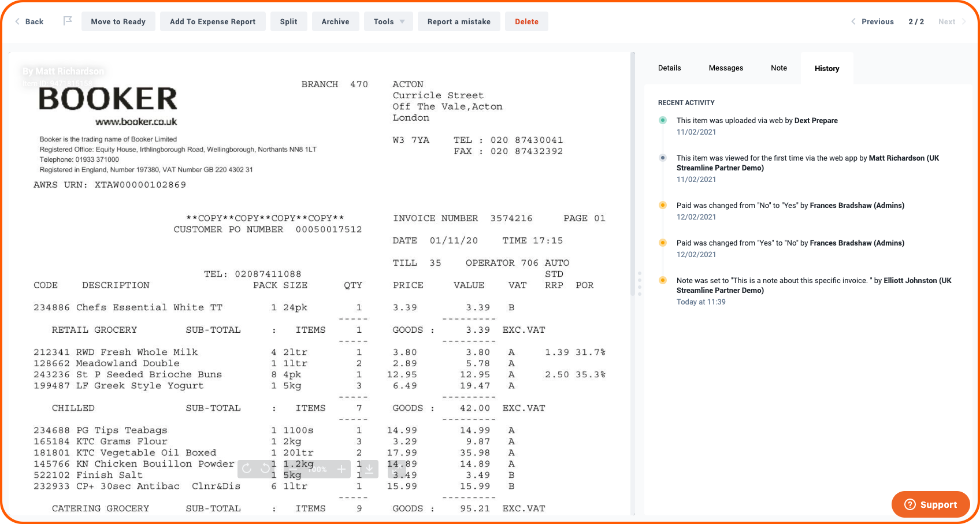Click the 'PG Tips Teabags' line

point(122,430)
